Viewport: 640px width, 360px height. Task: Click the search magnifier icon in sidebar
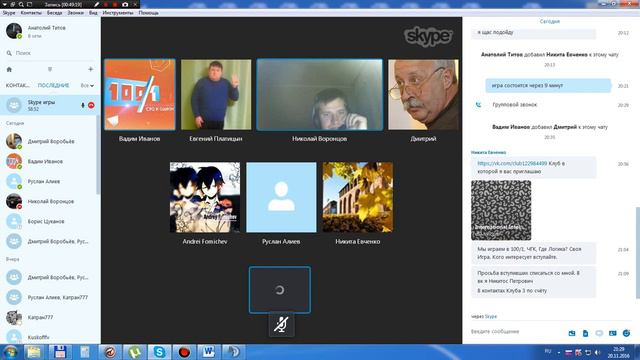(x=9, y=53)
